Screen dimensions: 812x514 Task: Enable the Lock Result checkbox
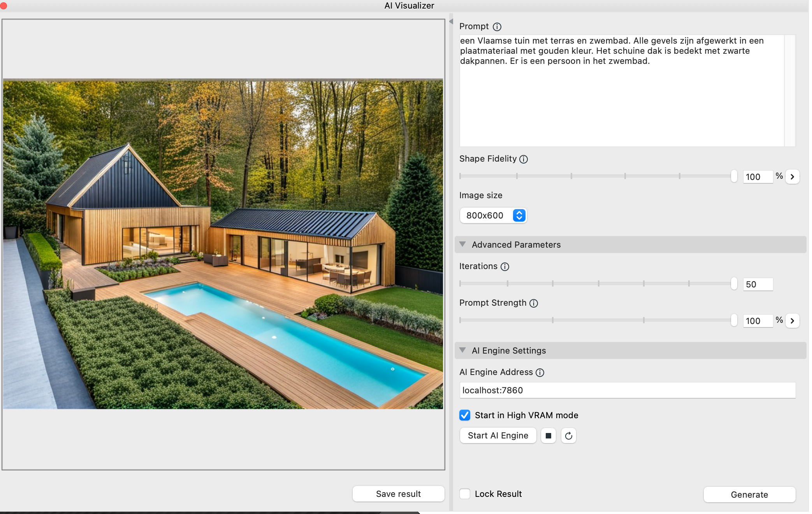pos(465,494)
